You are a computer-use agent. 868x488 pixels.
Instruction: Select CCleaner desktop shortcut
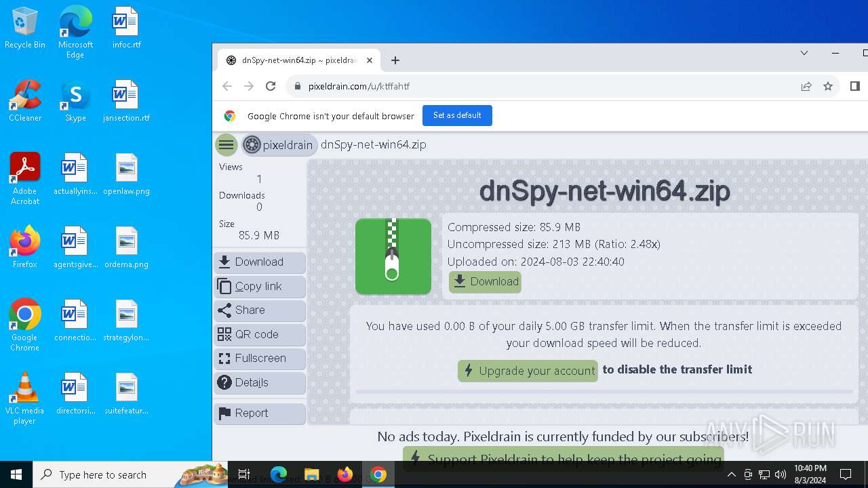click(x=25, y=102)
